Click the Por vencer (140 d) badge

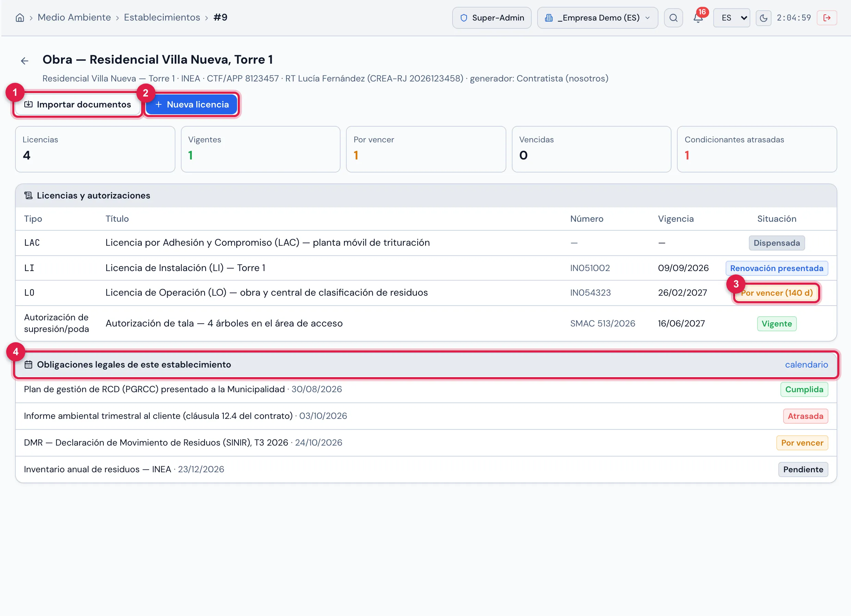(x=776, y=293)
